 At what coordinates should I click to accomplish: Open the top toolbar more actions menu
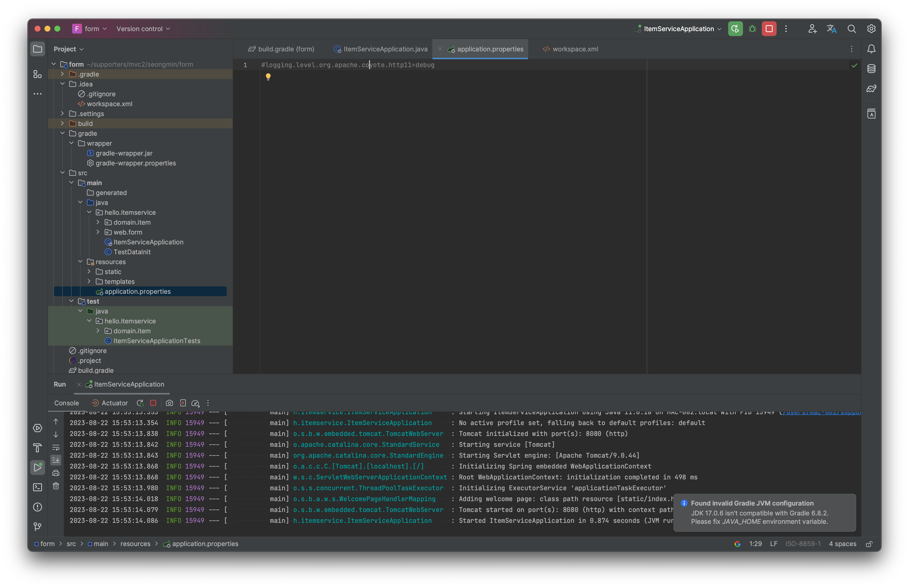pos(786,29)
